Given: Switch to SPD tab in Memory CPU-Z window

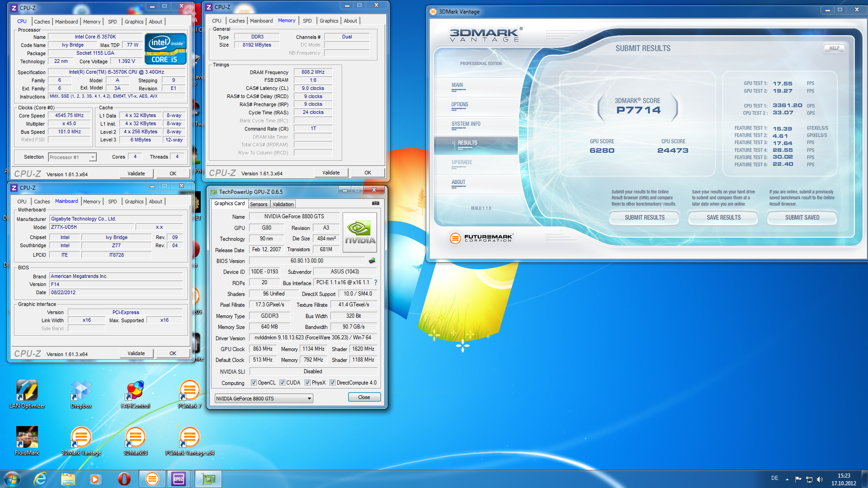Looking at the screenshot, I should click(307, 21).
